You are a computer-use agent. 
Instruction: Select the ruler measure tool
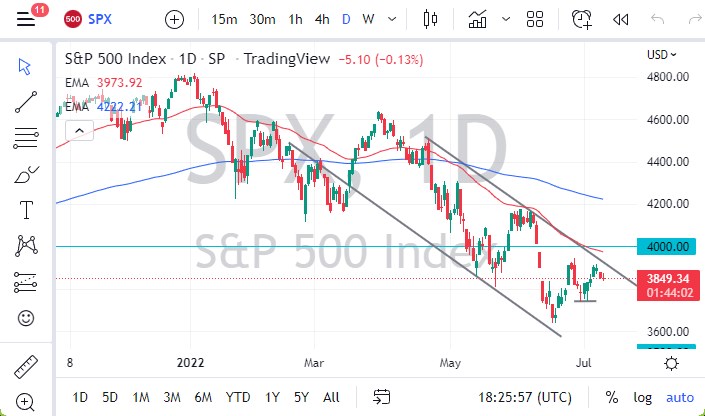[x=27, y=364]
